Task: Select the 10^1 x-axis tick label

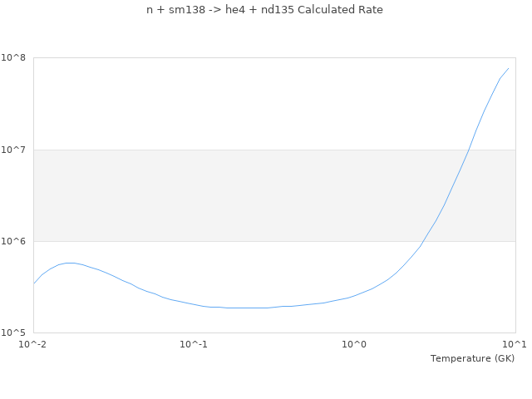Action: pyautogui.click(x=515, y=344)
